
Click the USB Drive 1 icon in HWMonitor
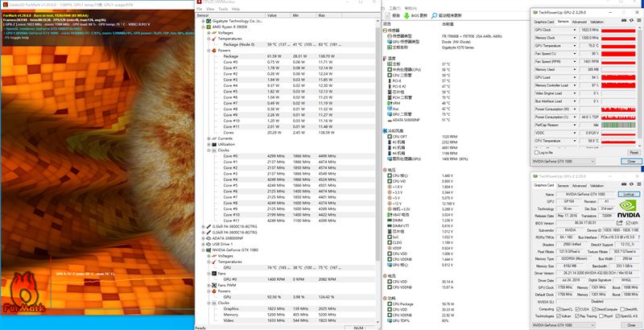click(208, 244)
